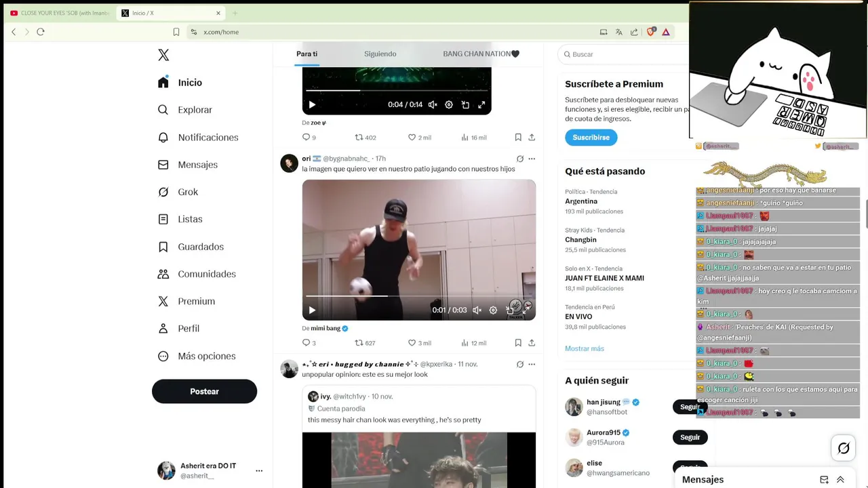This screenshot has width=868, height=488.
Task: Play the zoe video
Action: 312,104
